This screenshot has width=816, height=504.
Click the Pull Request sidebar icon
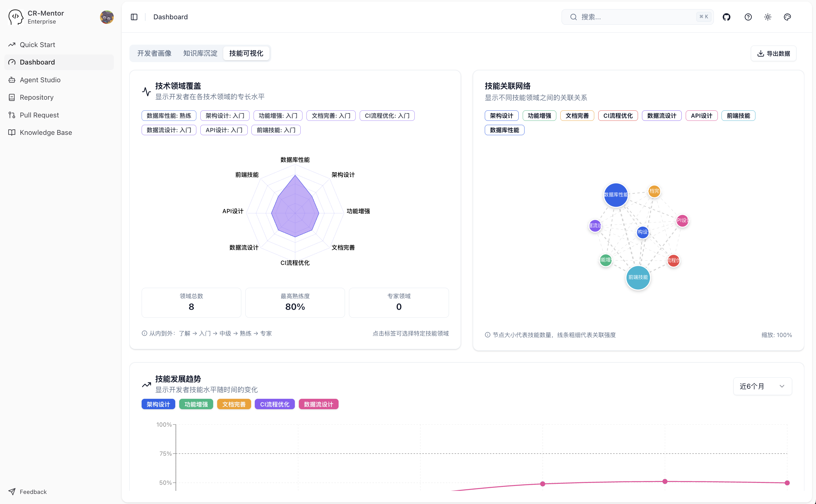pos(12,115)
